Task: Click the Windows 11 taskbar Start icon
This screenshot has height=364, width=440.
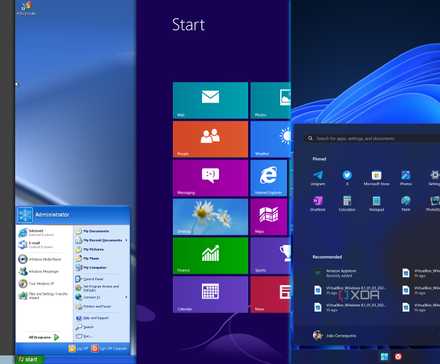Action: [x=384, y=357]
